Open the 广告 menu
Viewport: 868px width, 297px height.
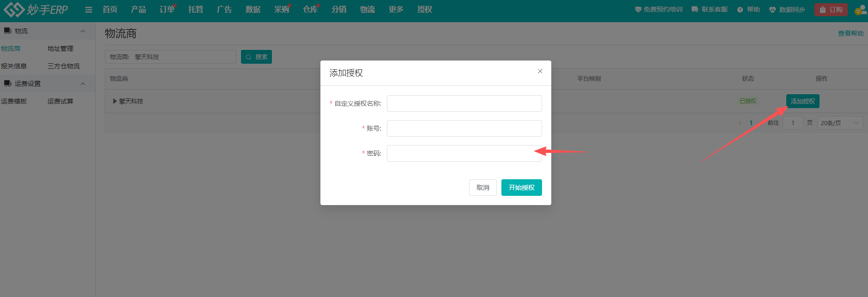click(x=224, y=9)
